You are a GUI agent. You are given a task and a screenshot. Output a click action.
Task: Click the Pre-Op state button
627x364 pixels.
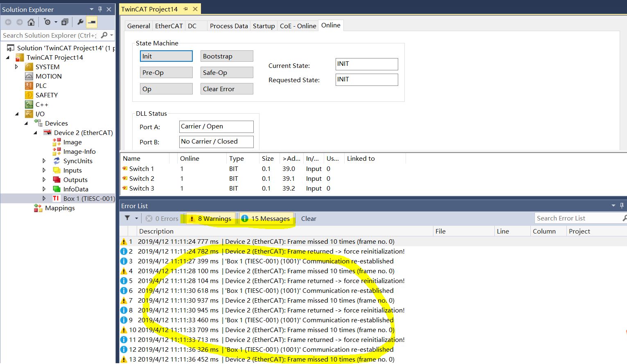[166, 72]
